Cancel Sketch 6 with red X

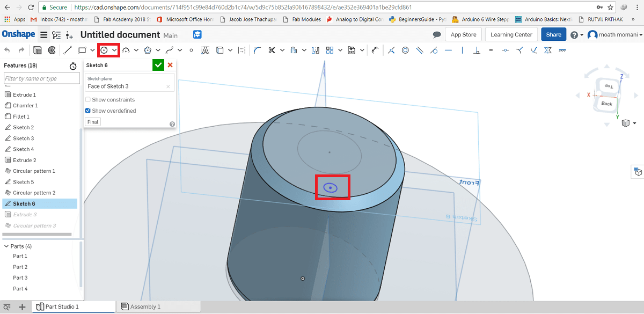(170, 65)
